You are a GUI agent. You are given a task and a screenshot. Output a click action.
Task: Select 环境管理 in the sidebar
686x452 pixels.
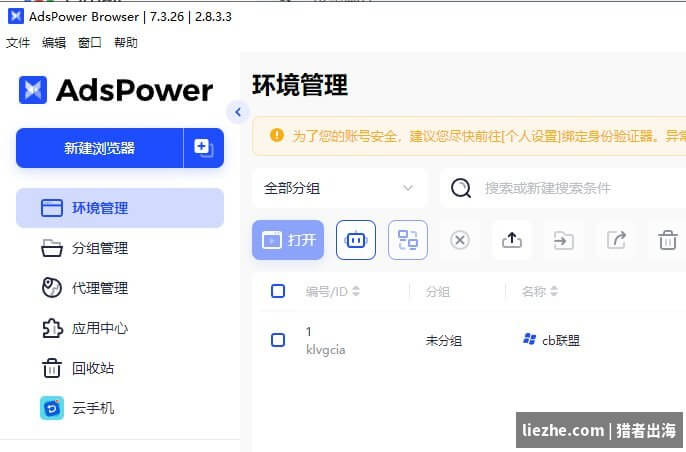point(120,208)
